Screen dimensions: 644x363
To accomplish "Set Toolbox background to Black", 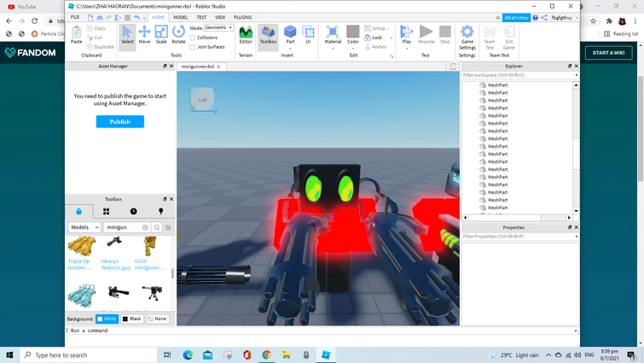I will point(132,319).
